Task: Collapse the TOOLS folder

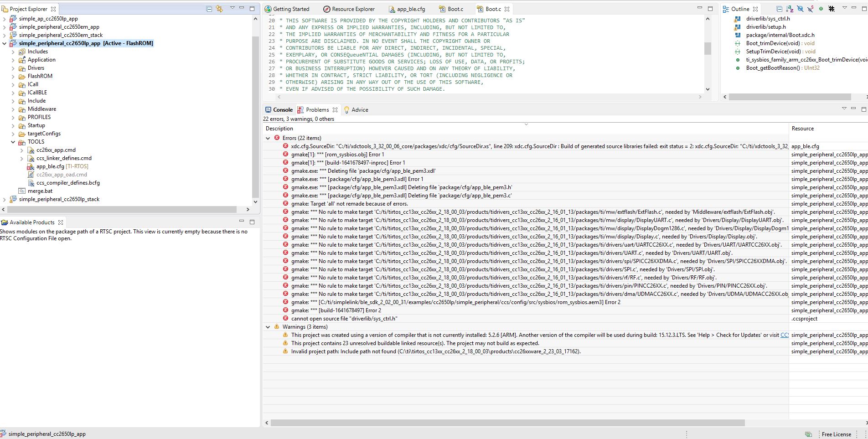Action: (13, 142)
